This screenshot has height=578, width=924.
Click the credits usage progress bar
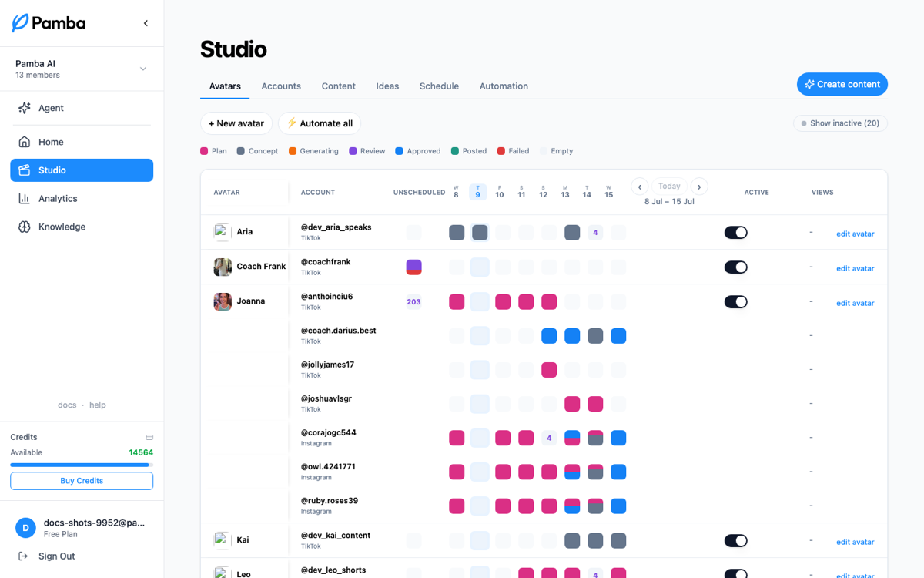coord(82,465)
